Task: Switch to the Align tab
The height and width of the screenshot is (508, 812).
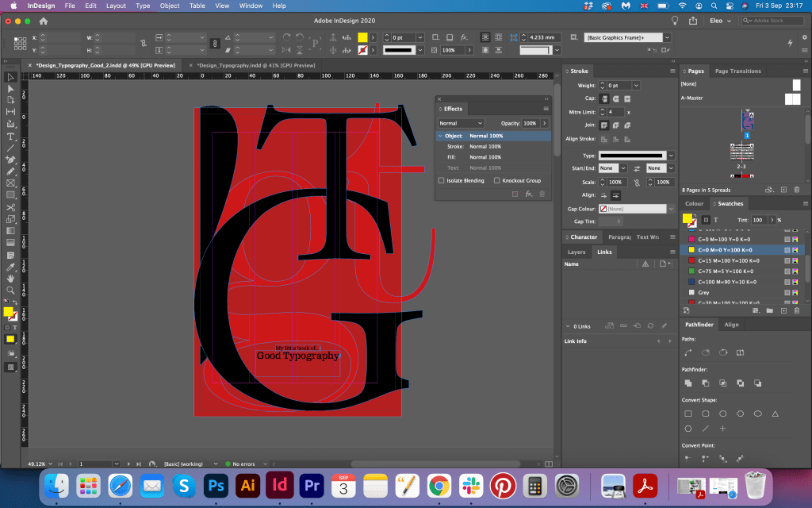Action: coord(731,325)
